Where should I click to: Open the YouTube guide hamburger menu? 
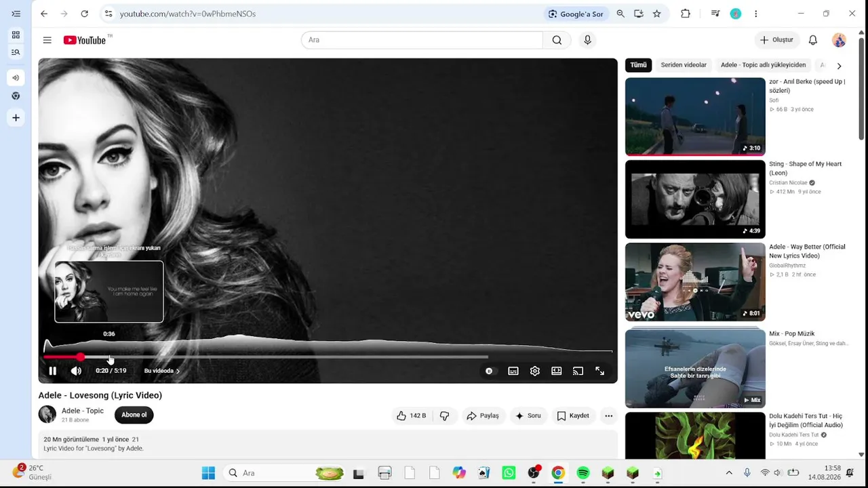coord(47,40)
